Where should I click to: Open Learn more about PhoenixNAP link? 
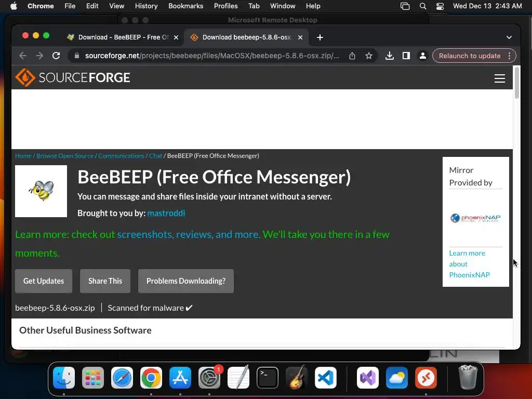click(469, 264)
